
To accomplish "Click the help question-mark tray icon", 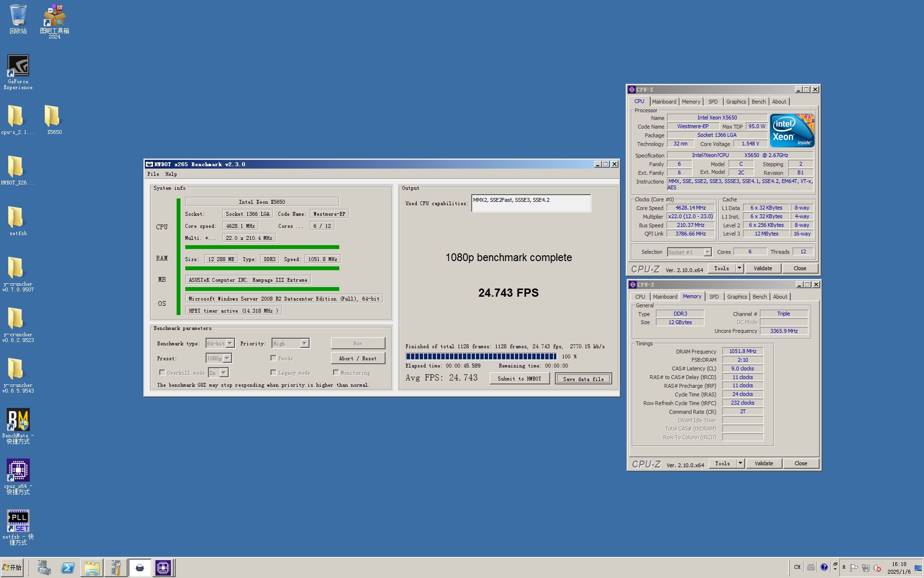I will pos(824,567).
